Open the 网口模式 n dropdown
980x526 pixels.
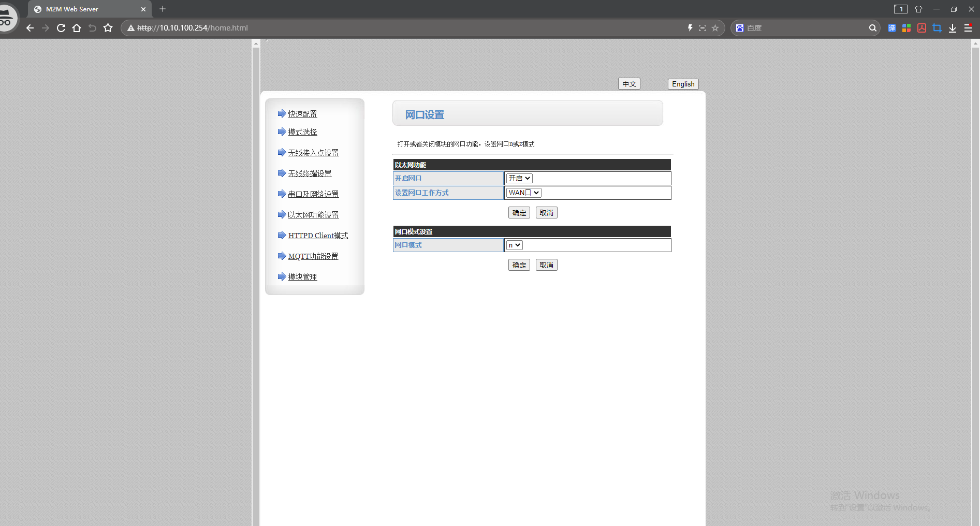(x=514, y=245)
